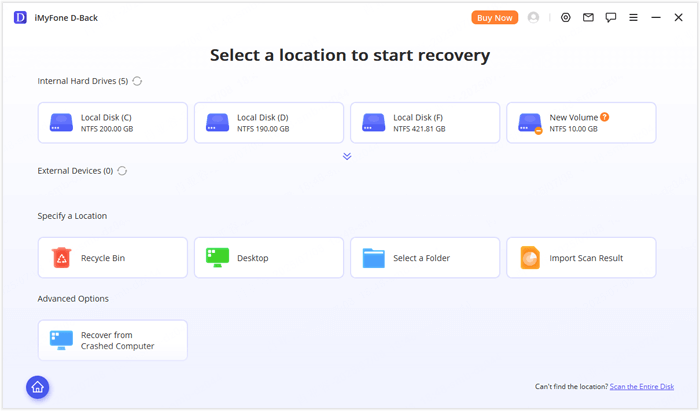Click Import Scan Result
This screenshot has height=411, width=700.
point(580,258)
